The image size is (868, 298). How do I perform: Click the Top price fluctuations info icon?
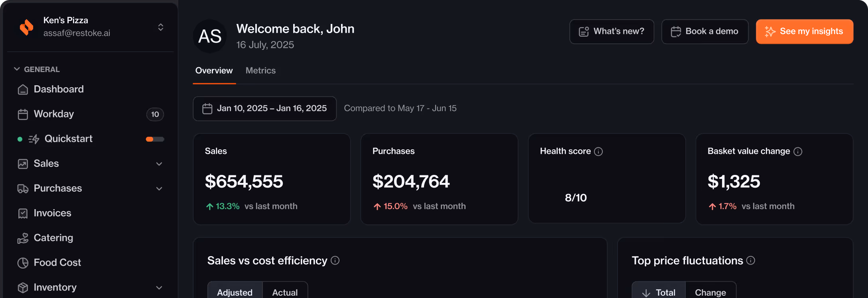[x=751, y=261]
